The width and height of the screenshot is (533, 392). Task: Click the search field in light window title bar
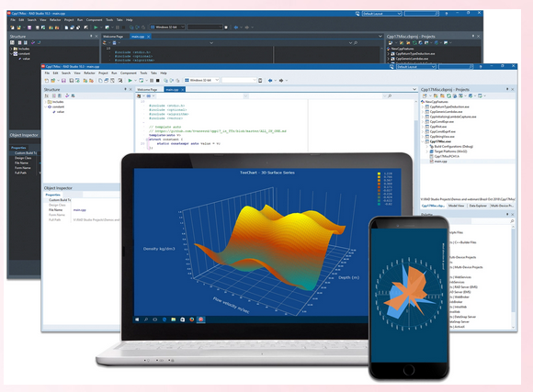pos(456,67)
